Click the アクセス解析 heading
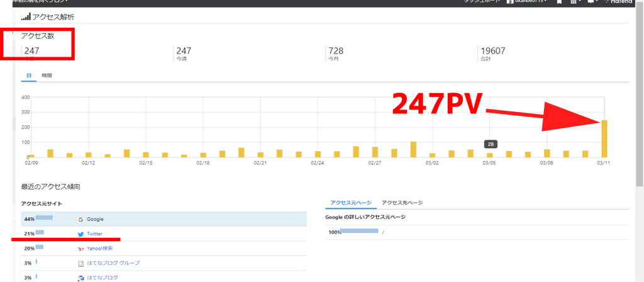The height and width of the screenshot is (282, 644). (53, 17)
